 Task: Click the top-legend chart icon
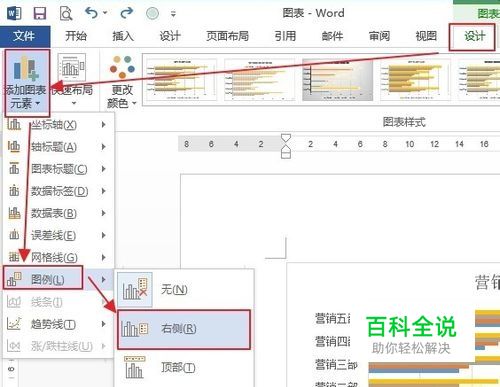(x=135, y=367)
